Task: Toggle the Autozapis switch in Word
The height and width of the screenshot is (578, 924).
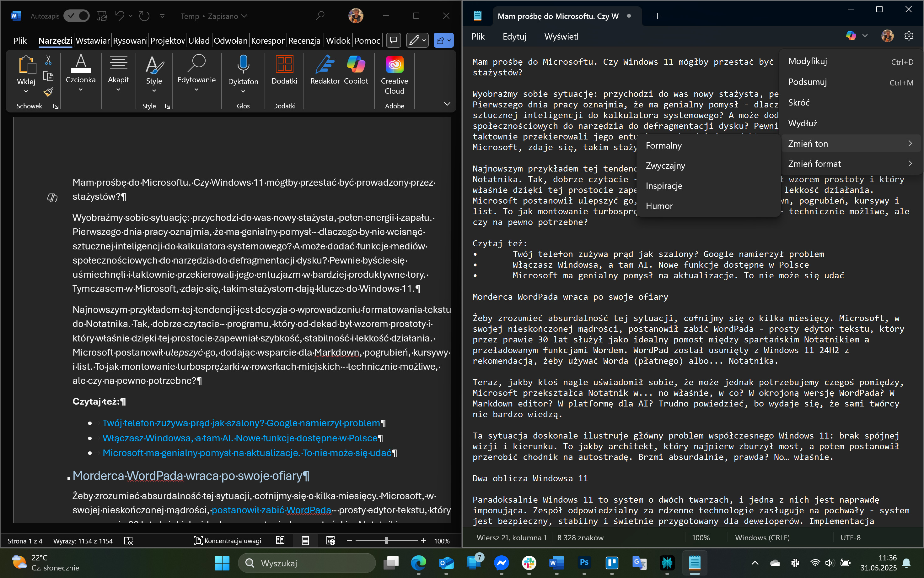Action: point(76,16)
